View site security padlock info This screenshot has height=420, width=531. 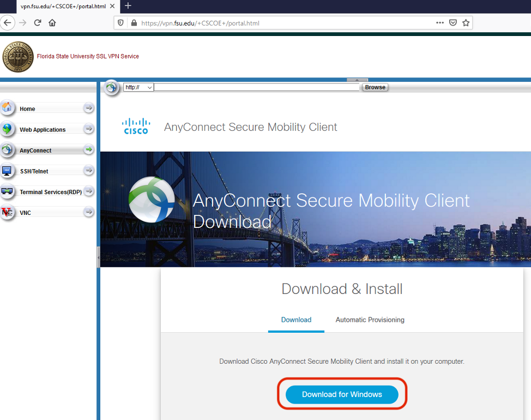pyautogui.click(x=134, y=23)
